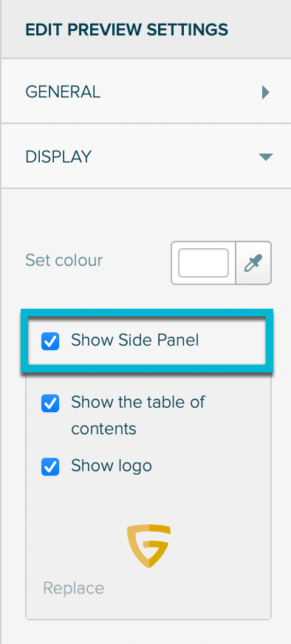The image size is (291, 644).
Task: Click the checkmark icon beside Show logo
Action: 50,467
